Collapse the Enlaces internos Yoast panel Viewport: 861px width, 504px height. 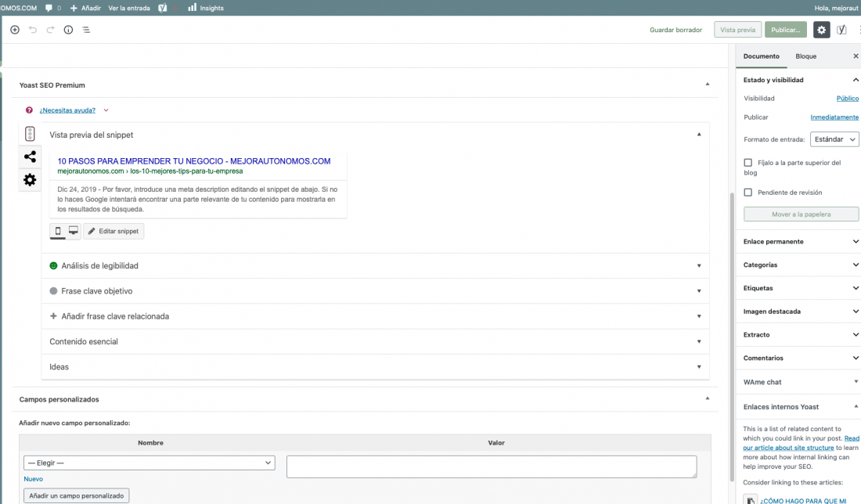pos(798,407)
